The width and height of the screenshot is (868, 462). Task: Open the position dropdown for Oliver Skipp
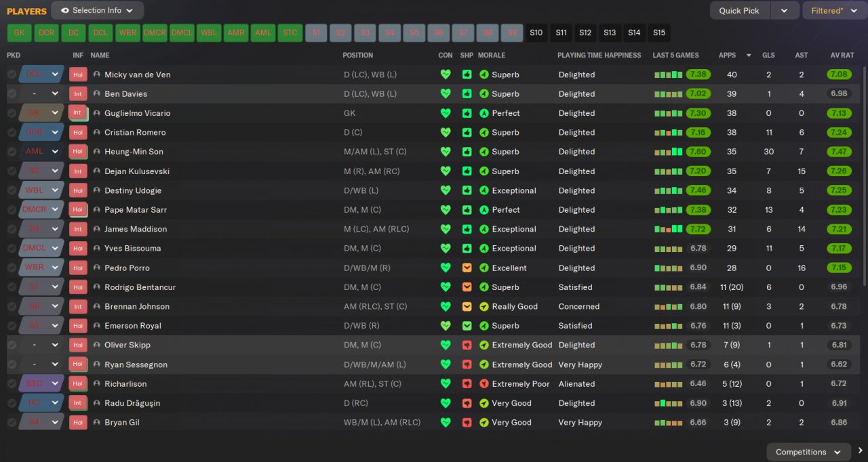point(41,345)
